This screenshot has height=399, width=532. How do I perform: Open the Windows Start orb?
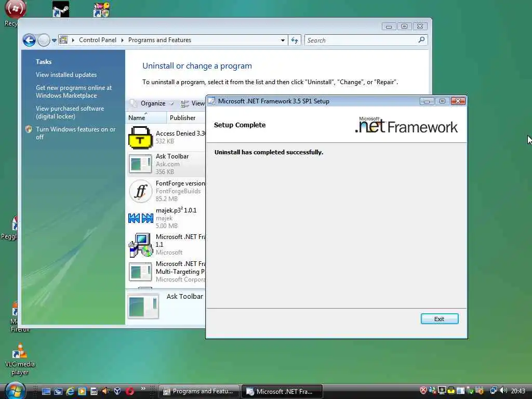(x=15, y=391)
